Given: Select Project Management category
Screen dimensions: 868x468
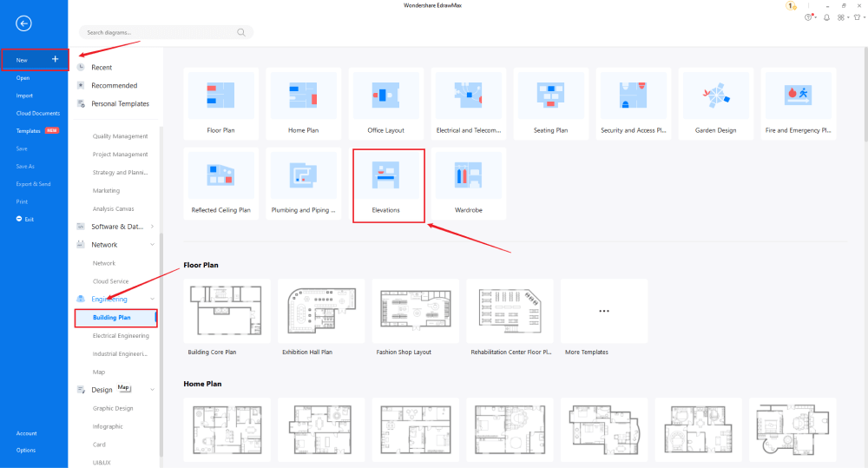Looking at the screenshot, I should 120,155.
